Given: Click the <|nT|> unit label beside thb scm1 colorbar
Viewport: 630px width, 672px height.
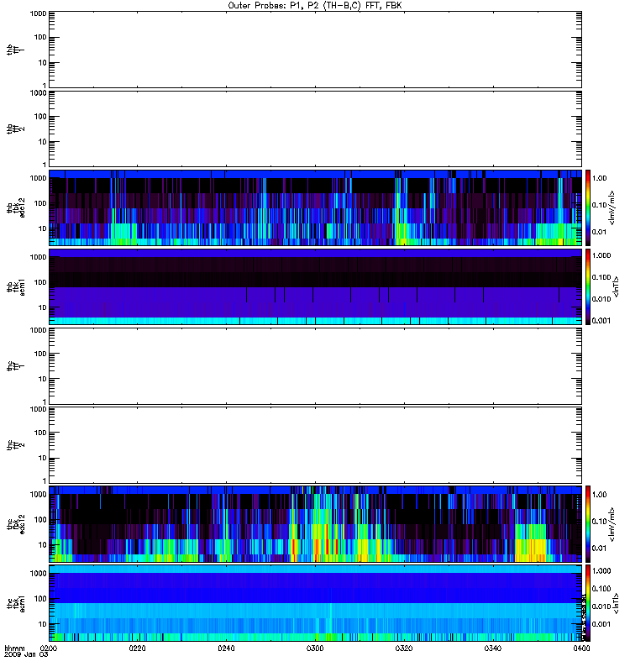Looking at the screenshot, I should coord(616,286).
